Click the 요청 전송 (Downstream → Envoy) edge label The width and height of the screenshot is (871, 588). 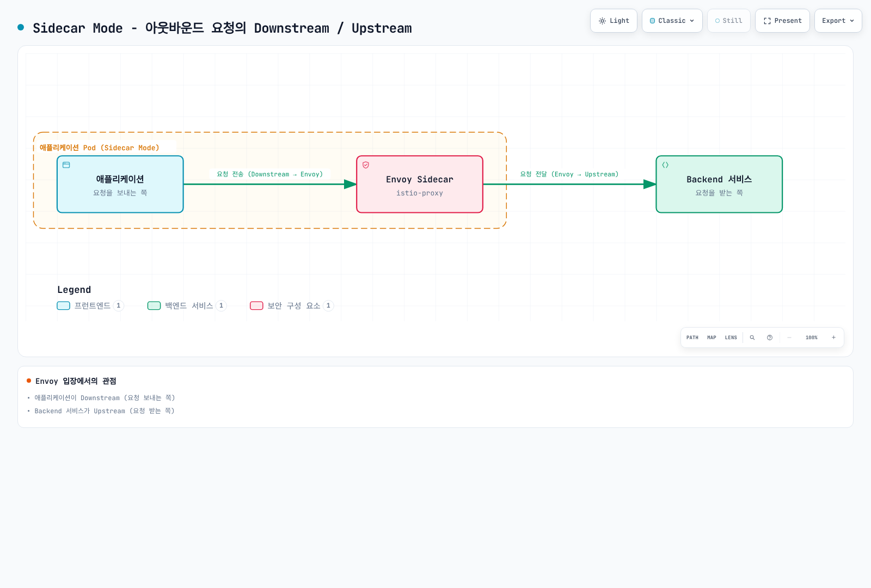click(x=270, y=174)
